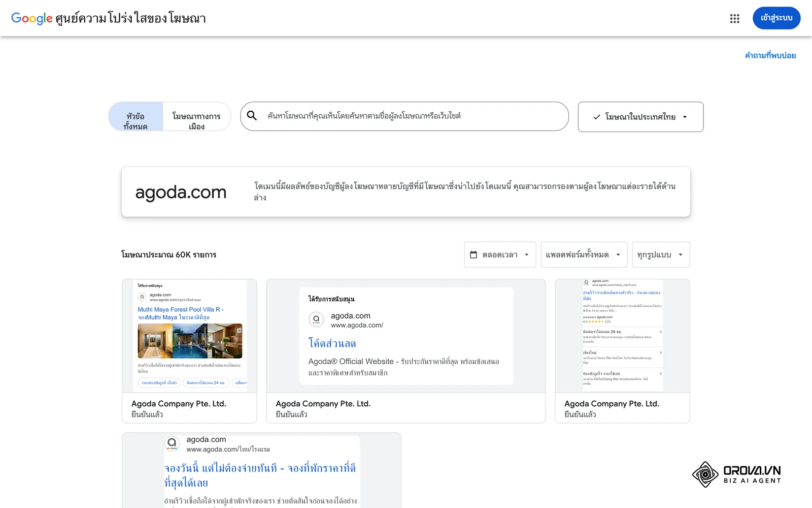Click hotel photo in Muthi Maya ad

pos(190,341)
